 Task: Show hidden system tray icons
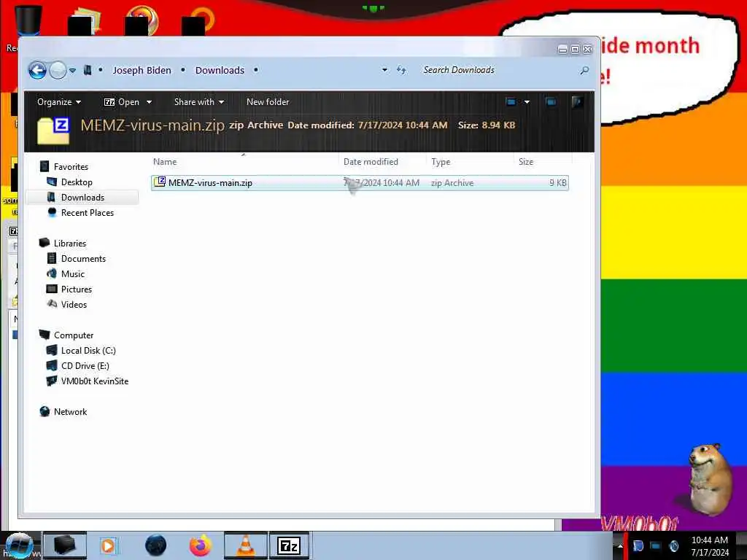tap(619, 546)
